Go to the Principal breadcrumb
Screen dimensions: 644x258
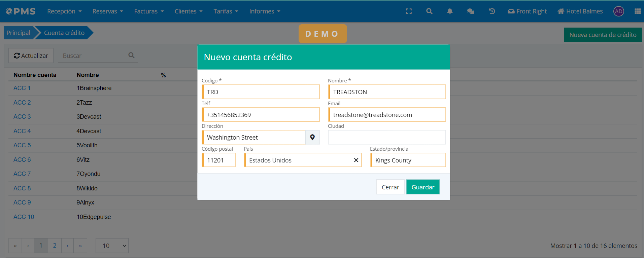pos(19,33)
